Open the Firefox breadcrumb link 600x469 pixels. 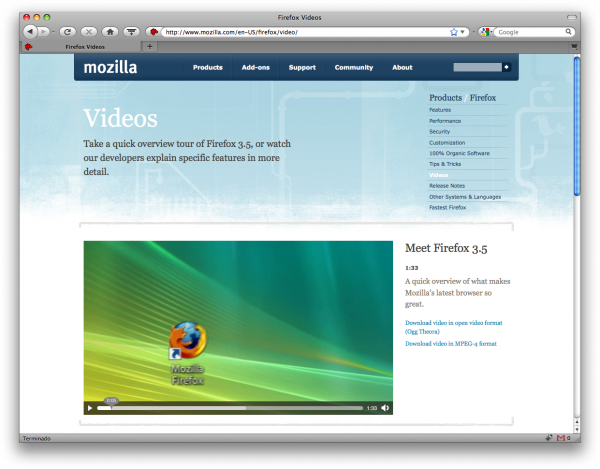pyautogui.click(x=483, y=98)
